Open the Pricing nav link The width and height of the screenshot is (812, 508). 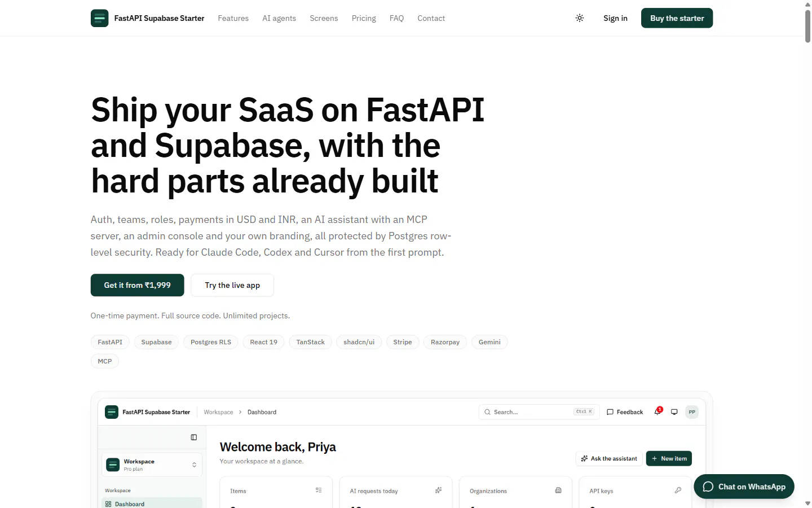click(364, 18)
